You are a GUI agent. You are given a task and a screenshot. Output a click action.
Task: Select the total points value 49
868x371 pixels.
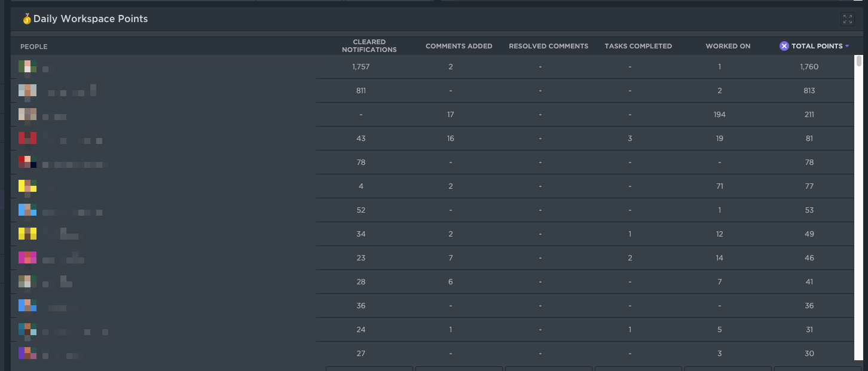[x=809, y=234]
